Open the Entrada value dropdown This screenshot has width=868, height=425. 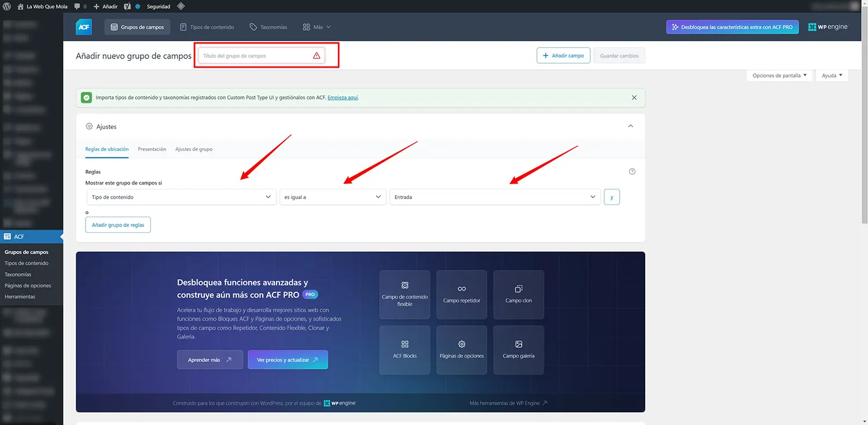(494, 197)
